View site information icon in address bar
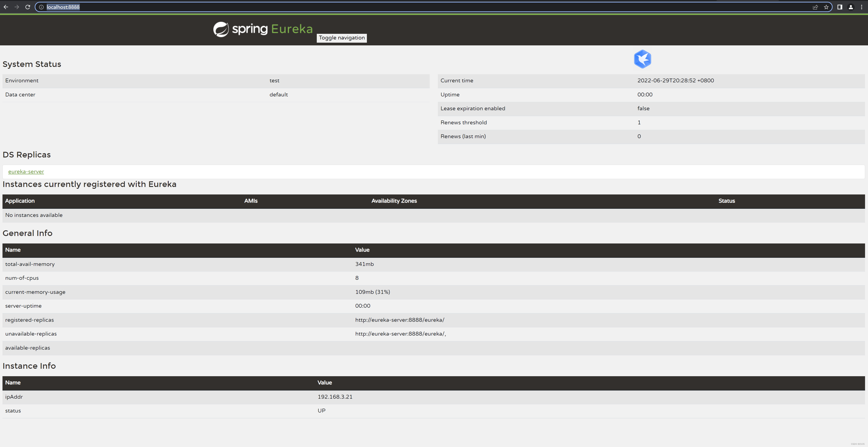868x447 pixels. pyautogui.click(x=41, y=7)
